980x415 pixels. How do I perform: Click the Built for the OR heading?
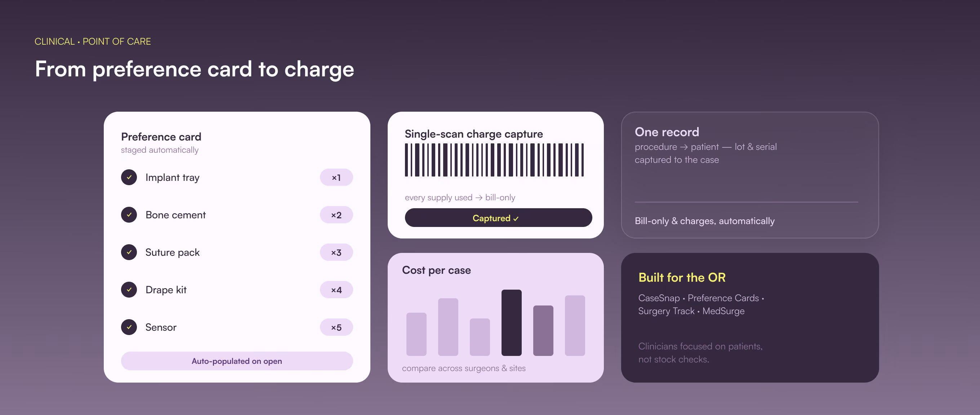coord(682,278)
